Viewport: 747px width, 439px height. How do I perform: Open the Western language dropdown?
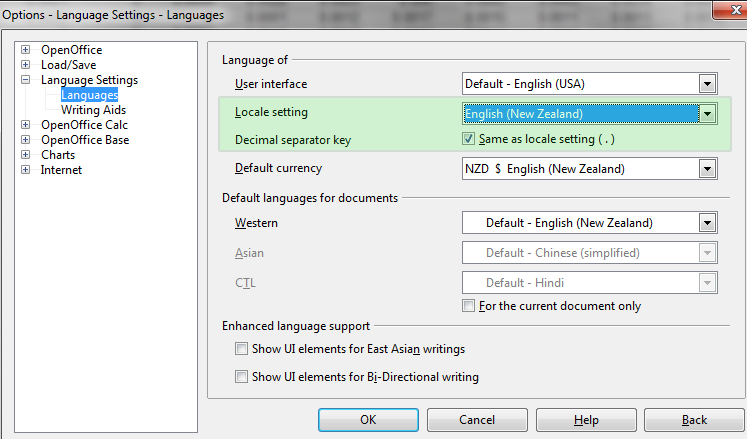point(707,223)
